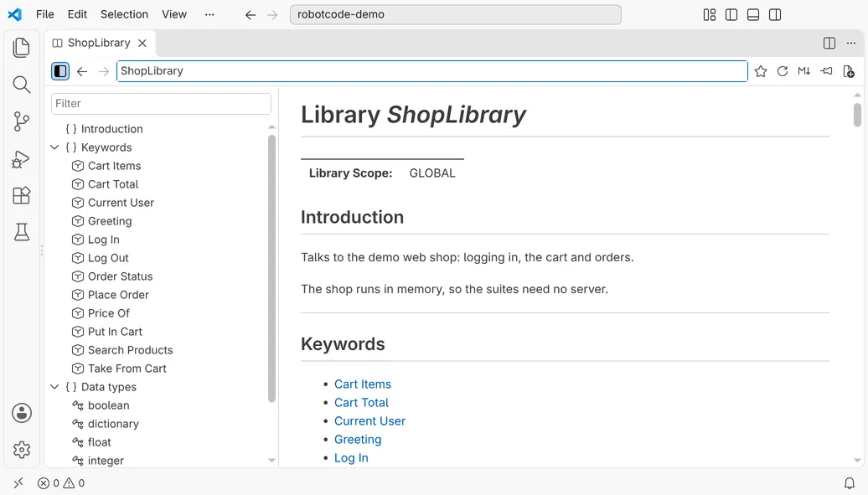Open notifications bell in status bar
This screenshot has height=495, width=868.
[850, 482]
